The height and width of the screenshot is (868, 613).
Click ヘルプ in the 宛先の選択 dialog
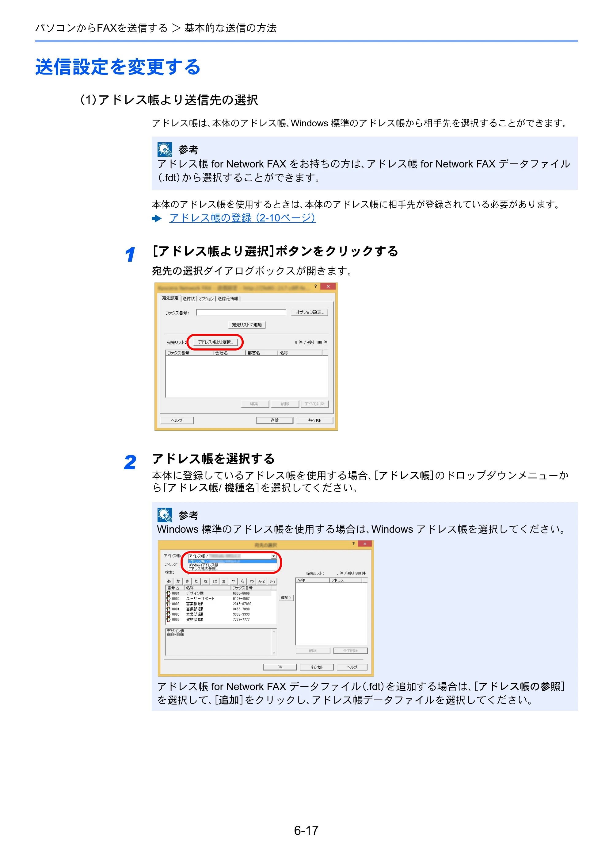coord(352,667)
